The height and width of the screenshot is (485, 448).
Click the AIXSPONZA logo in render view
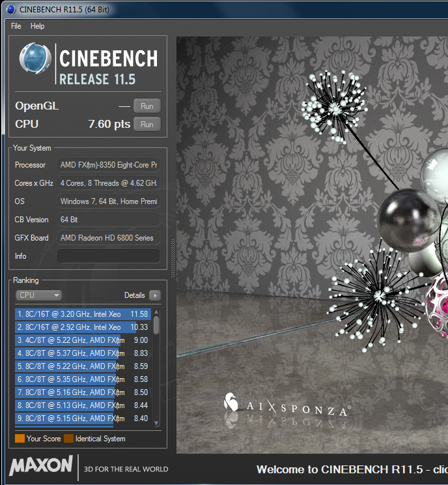tap(287, 406)
